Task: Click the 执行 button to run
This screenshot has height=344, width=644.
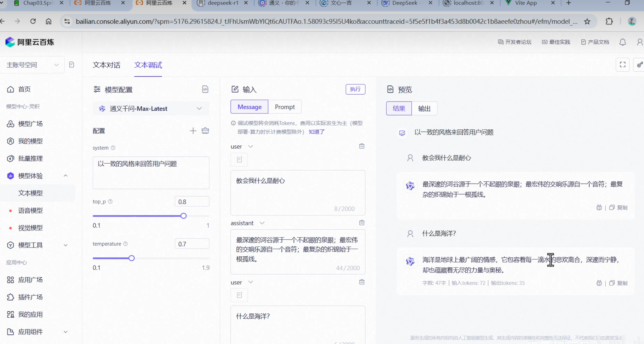Action: (355, 89)
